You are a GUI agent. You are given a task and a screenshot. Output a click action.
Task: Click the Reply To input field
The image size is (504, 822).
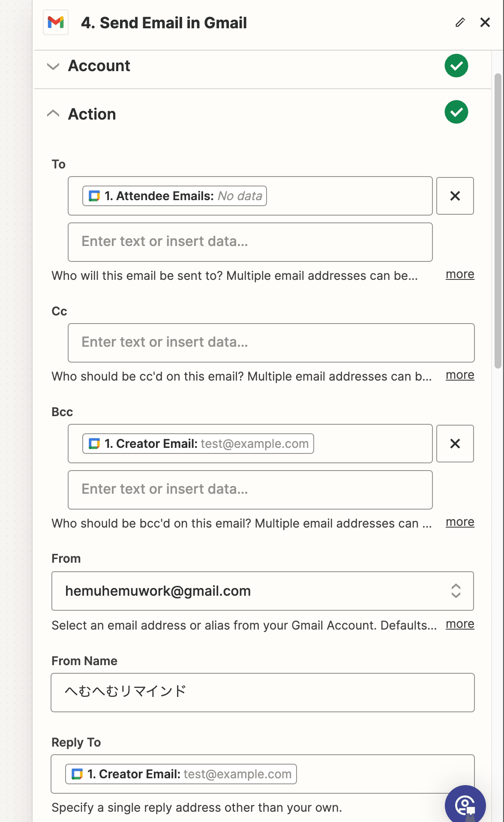point(263,774)
